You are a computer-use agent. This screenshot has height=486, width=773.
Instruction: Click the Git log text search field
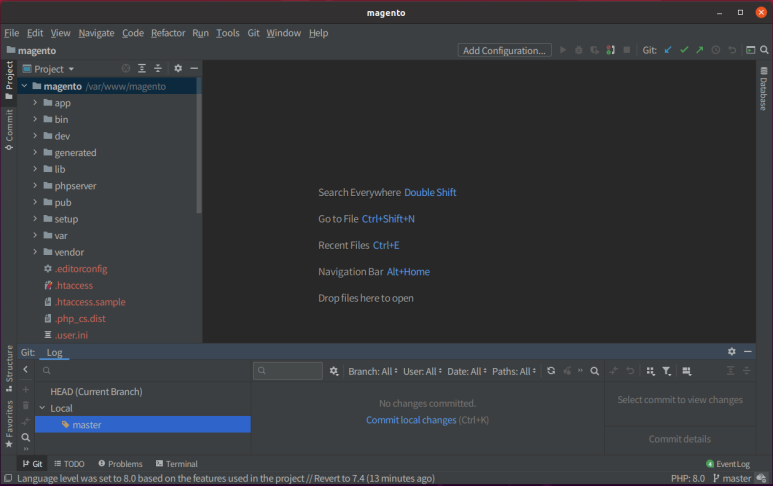point(288,371)
